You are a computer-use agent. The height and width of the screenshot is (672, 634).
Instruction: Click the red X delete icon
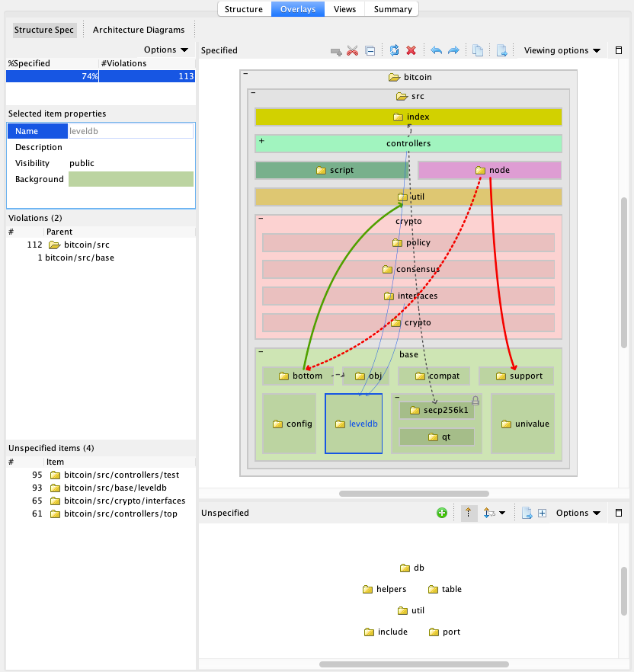click(x=411, y=50)
